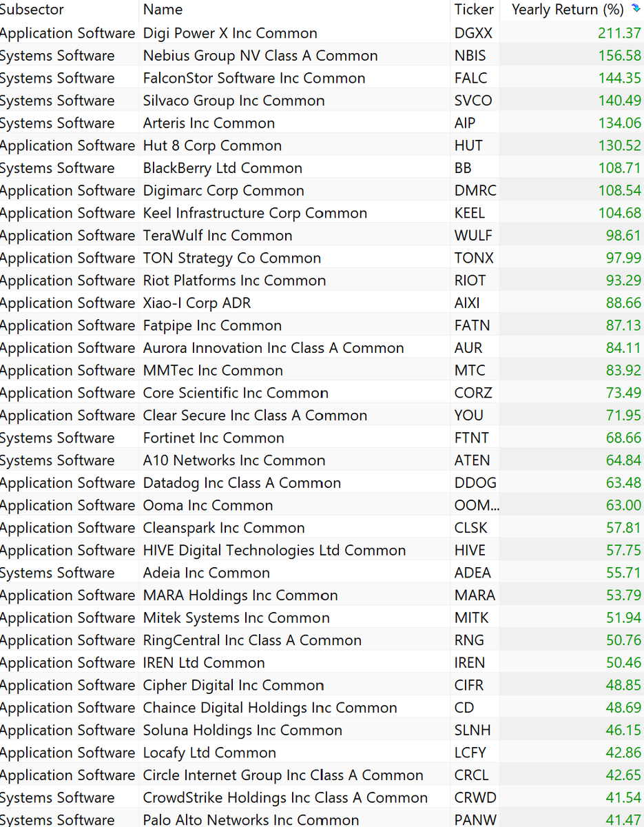Select ticker MTC
The width and height of the screenshot is (644, 827).
[468, 370]
